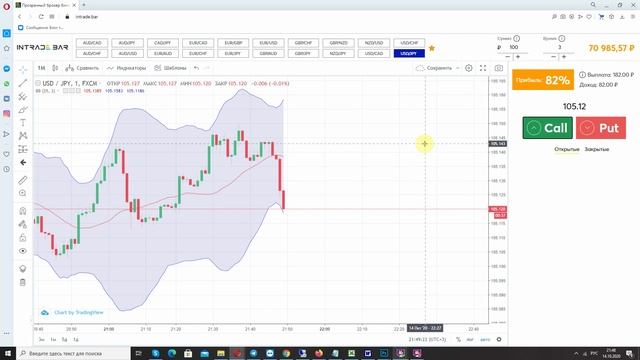Select the trend line drawing tool

click(23, 83)
